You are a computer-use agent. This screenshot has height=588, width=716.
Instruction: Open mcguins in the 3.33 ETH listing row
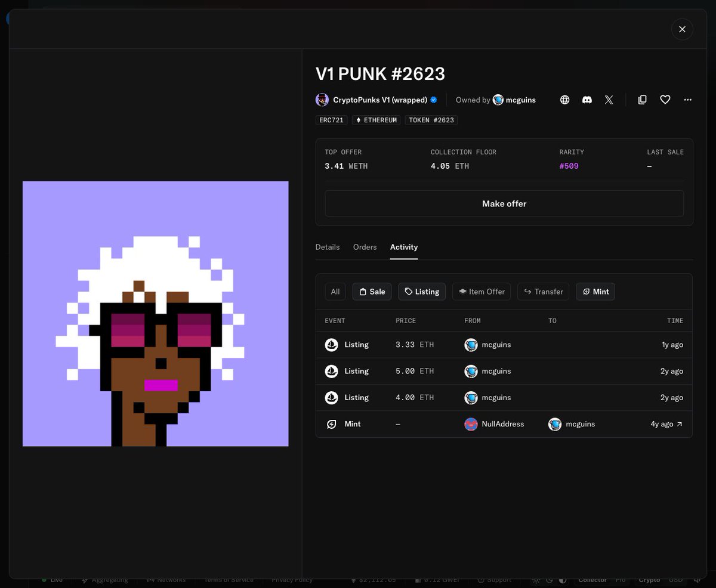click(x=496, y=345)
